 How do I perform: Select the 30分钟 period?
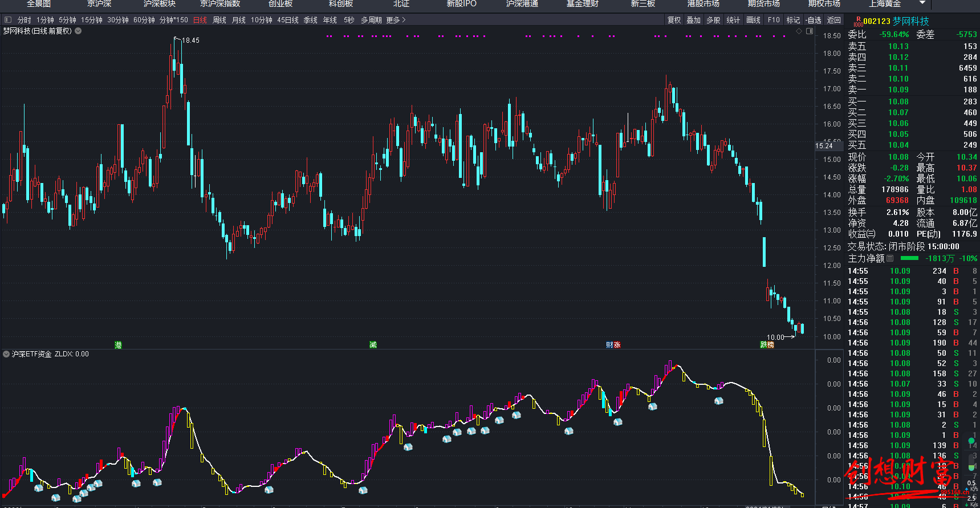pyautogui.click(x=118, y=20)
